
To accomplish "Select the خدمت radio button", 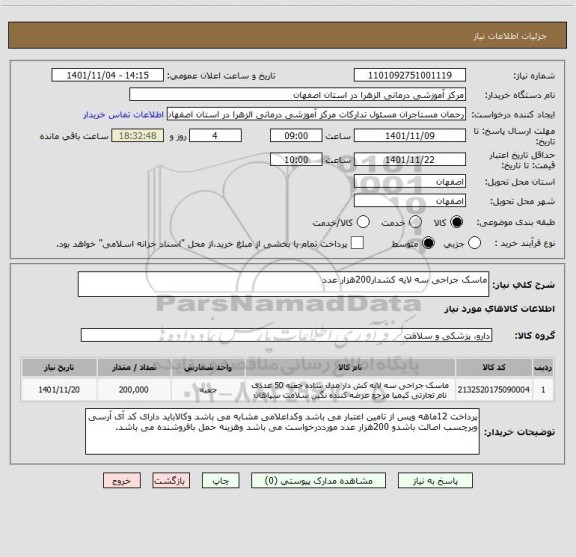I will click(x=415, y=222).
